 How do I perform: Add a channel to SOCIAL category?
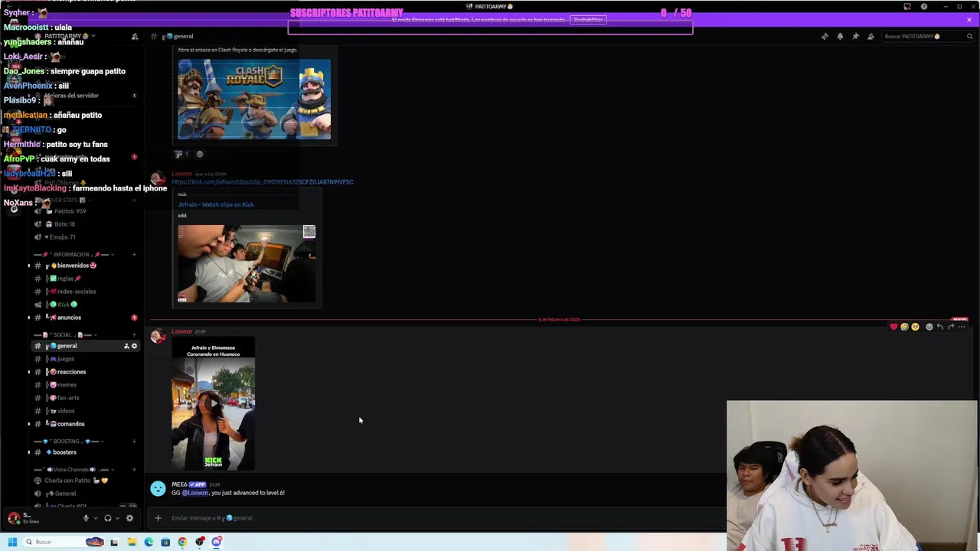tap(134, 335)
